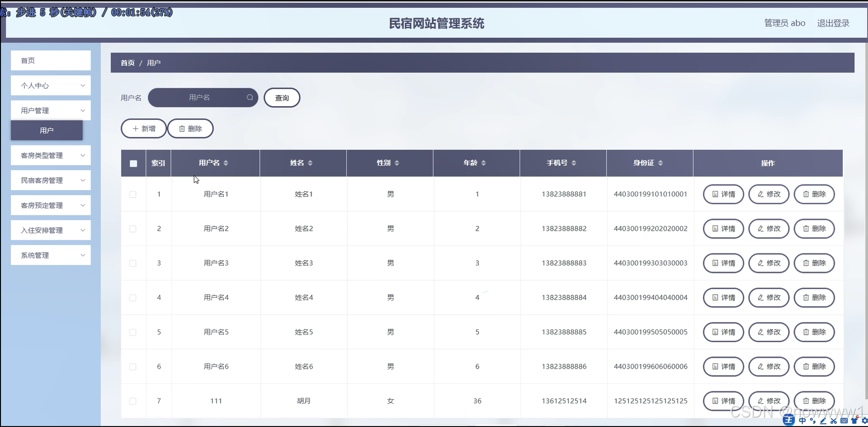Screen dimensions: 868x427
Task: Open the Sogou IME handwriting pen icon
Action: [823, 421]
